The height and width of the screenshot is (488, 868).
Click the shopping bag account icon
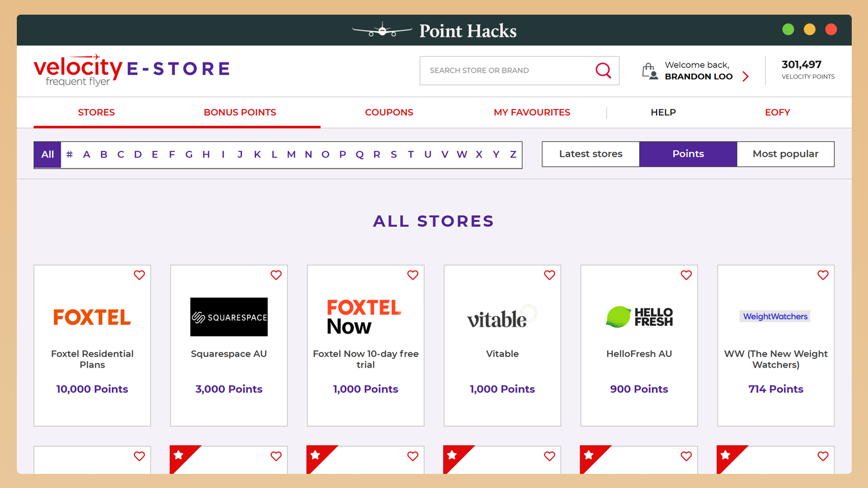(x=650, y=71)
